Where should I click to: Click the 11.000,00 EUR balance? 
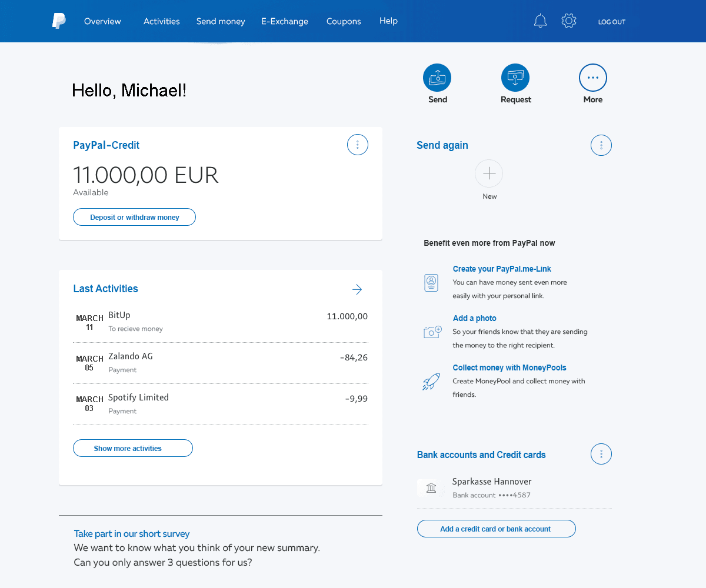(146, 175)
